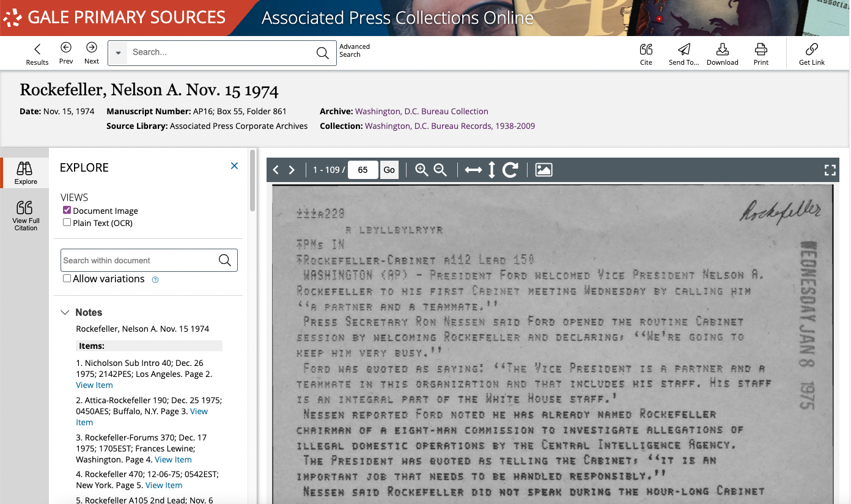Image resolution: width=851 pixels, height=504 pixels.
Task: Go to next page in viewer
Action: click(x=292, y=170)
